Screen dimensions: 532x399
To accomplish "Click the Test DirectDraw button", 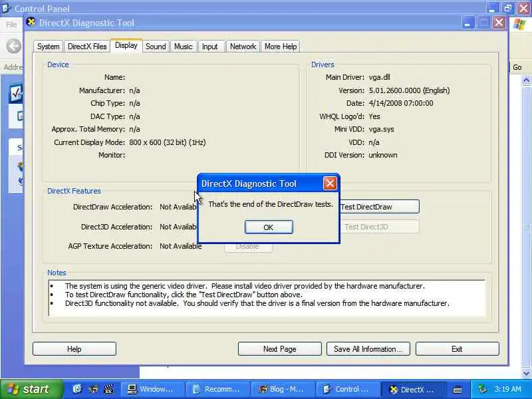I will tap(379, 207).
